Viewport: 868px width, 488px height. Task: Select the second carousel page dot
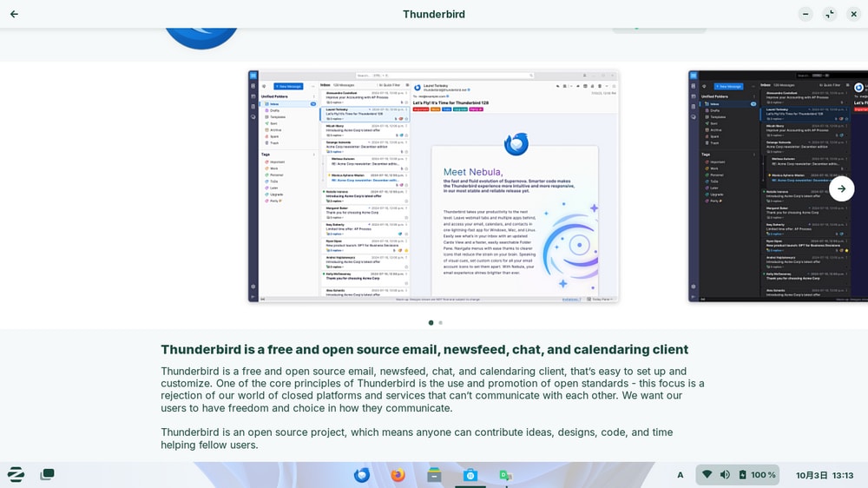coord(441,323)
